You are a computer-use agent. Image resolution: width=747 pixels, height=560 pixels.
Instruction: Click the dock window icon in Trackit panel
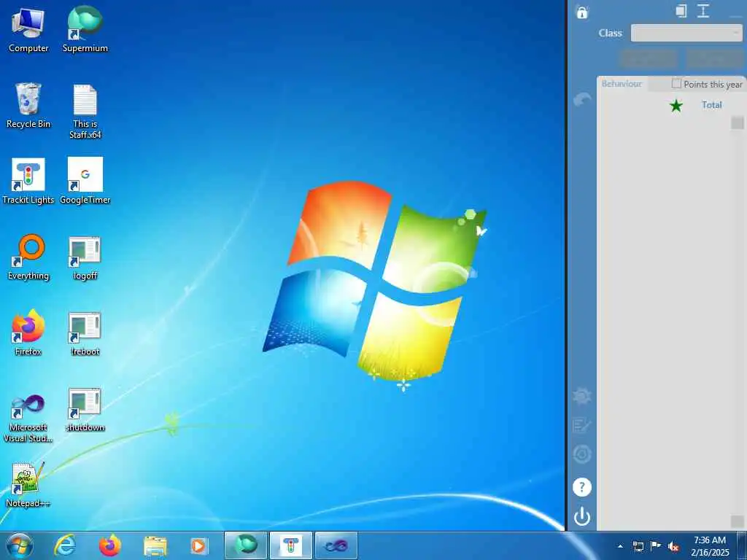681,11
